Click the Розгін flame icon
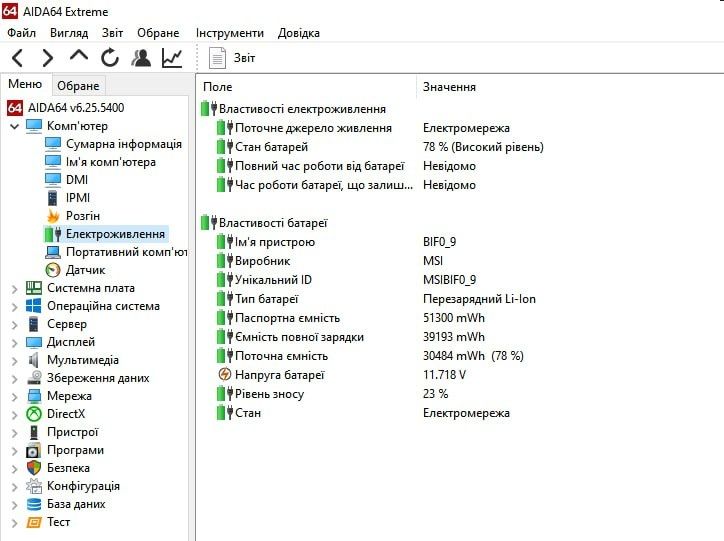The image size is (724, 541). tap(53, 216)
